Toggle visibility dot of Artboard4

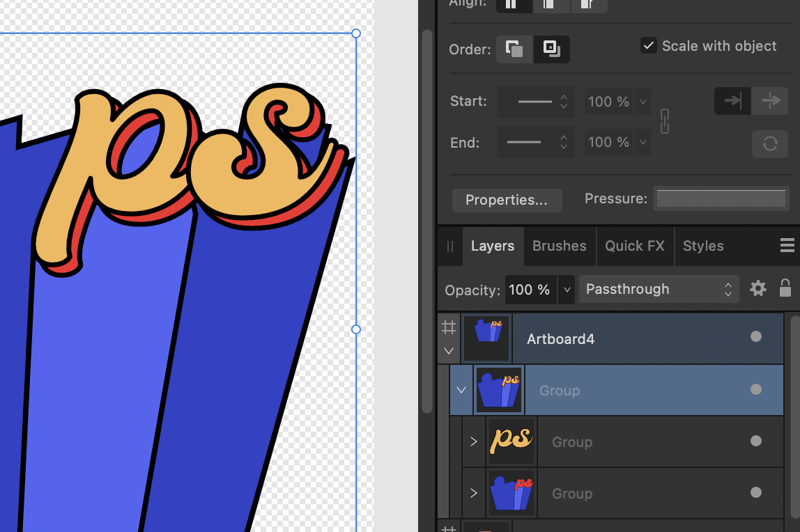756,336
